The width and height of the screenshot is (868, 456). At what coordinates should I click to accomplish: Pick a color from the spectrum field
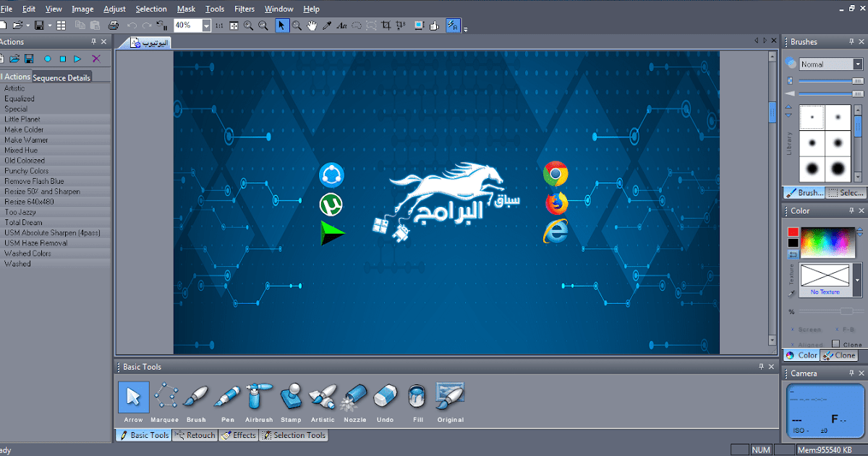pos(827,242)
